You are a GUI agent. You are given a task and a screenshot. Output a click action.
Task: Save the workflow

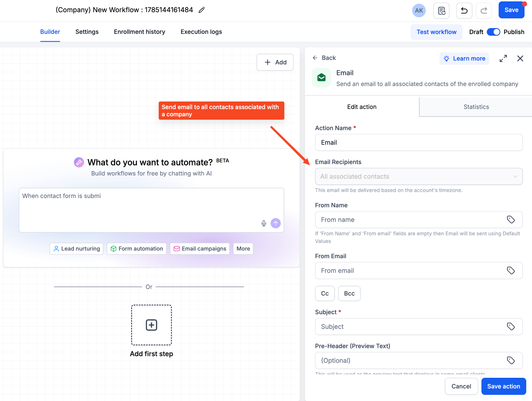coord(511,10)
